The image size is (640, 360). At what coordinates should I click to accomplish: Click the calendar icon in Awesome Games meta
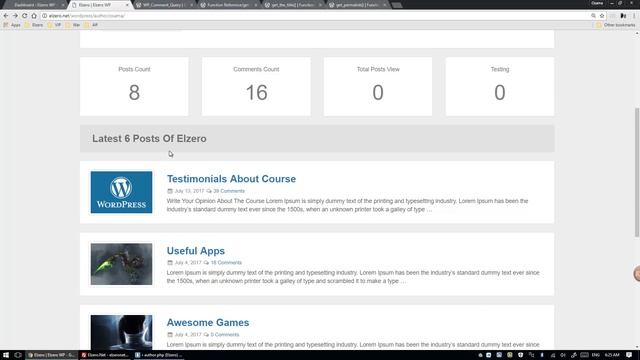click(170, 334)
